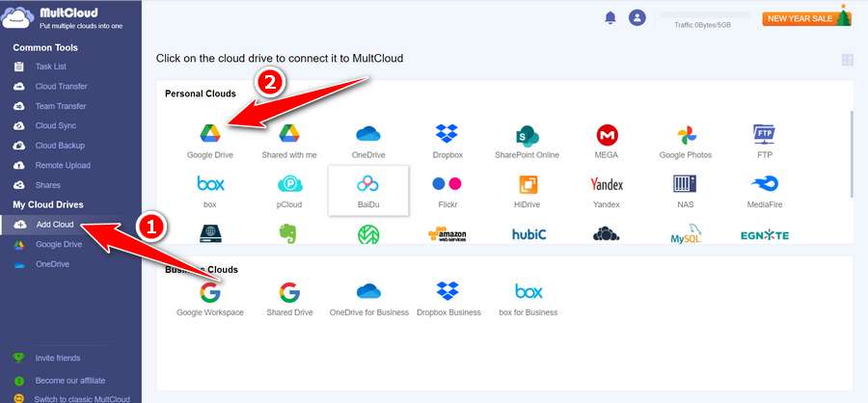Select the green leaf circle cloud icon
The image size is (868, 403).
pyautogui.click(x=368, y=234)
